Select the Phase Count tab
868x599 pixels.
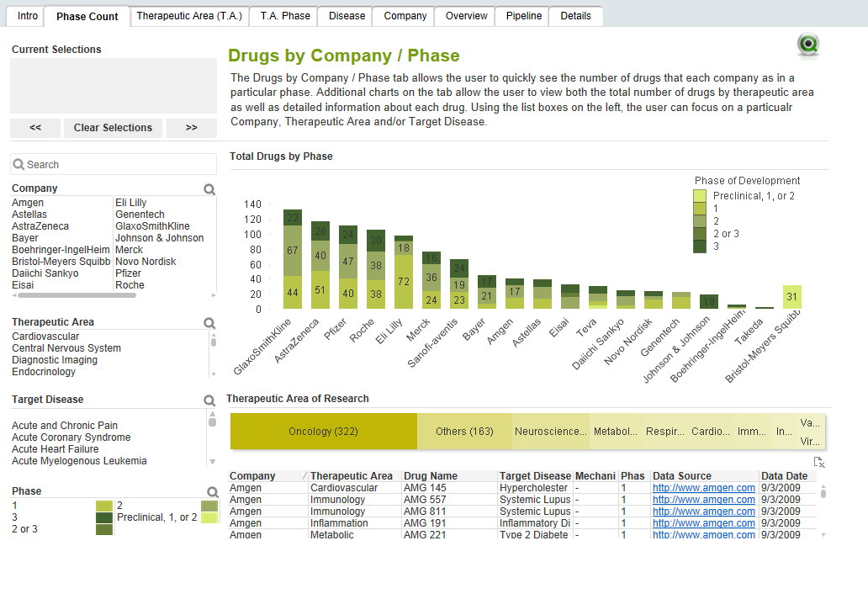click(87, 17)
